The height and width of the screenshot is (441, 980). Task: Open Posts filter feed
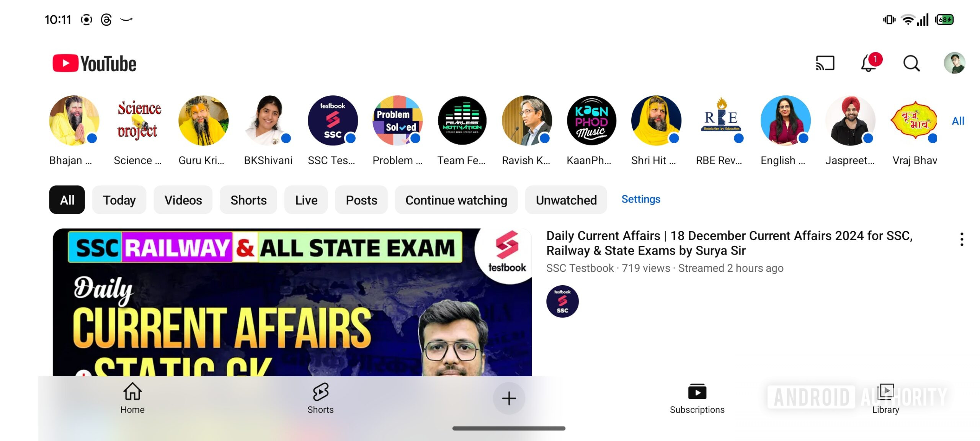tap(361, 199)
